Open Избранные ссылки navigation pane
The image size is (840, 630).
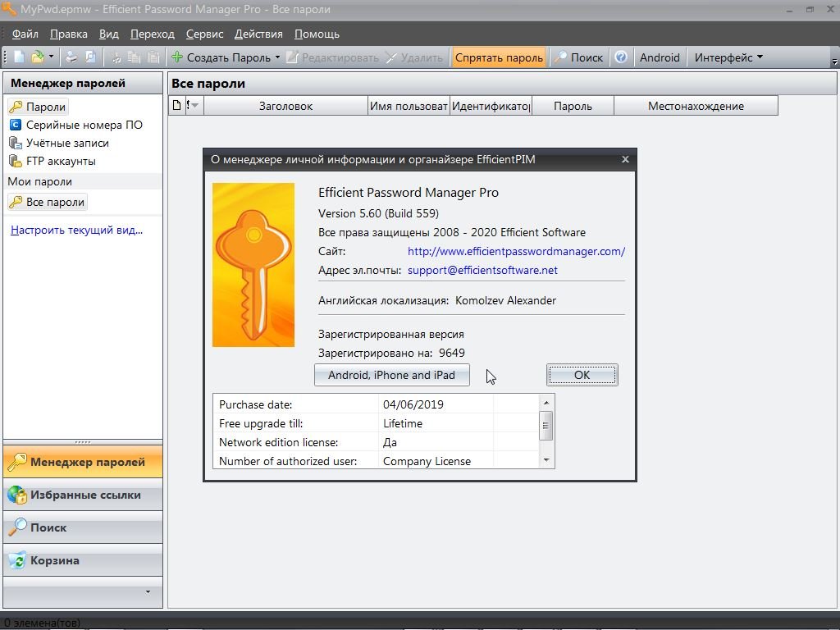(x=83, y=495)
